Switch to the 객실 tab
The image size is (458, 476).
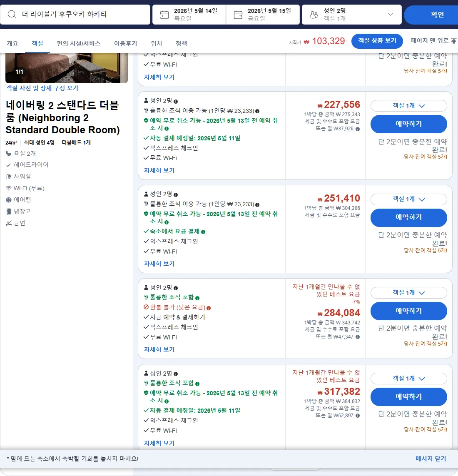click(37, 43)
